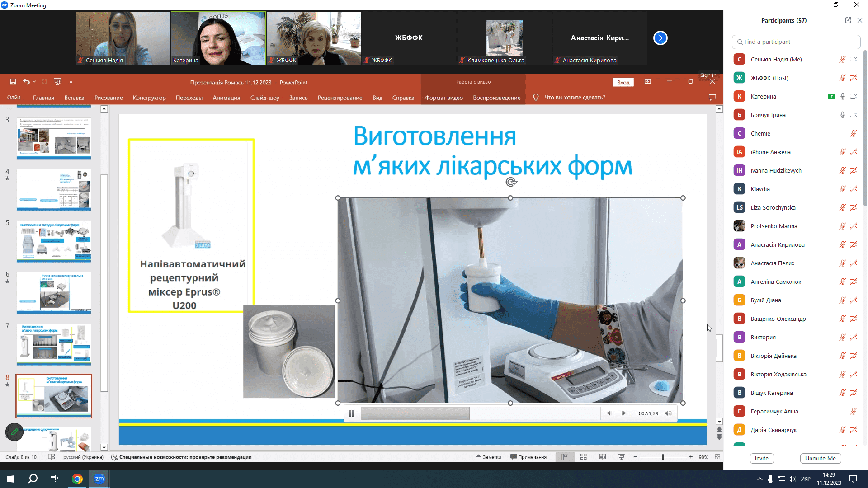This screenshot has width=868, height=488.
Task: Customize the Quick Access Toolbar dropdown
Action: point(71,82)
